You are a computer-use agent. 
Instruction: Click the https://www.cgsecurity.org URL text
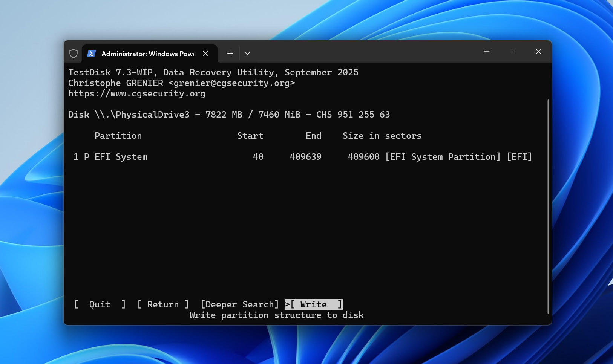coord(136,93)
